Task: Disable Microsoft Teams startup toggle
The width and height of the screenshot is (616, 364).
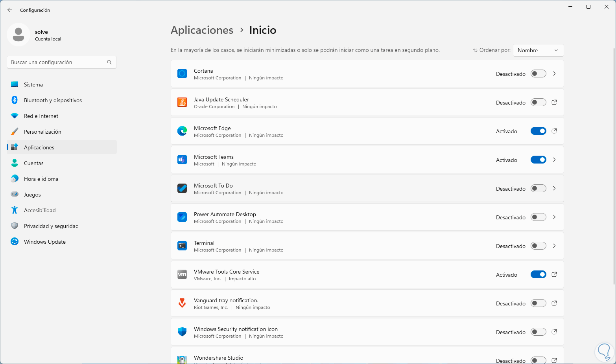Action: [538, 160]
